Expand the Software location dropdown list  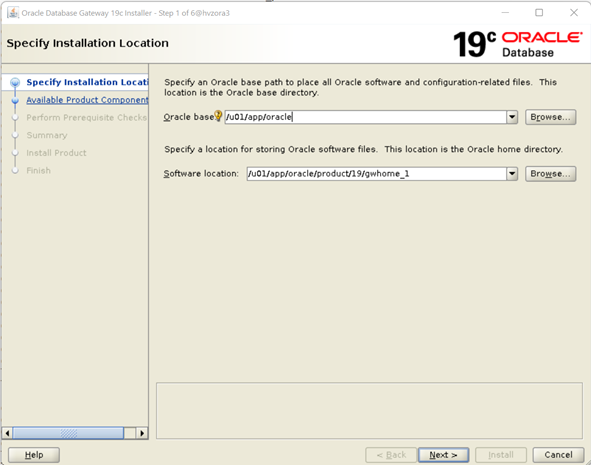(512, 174)
